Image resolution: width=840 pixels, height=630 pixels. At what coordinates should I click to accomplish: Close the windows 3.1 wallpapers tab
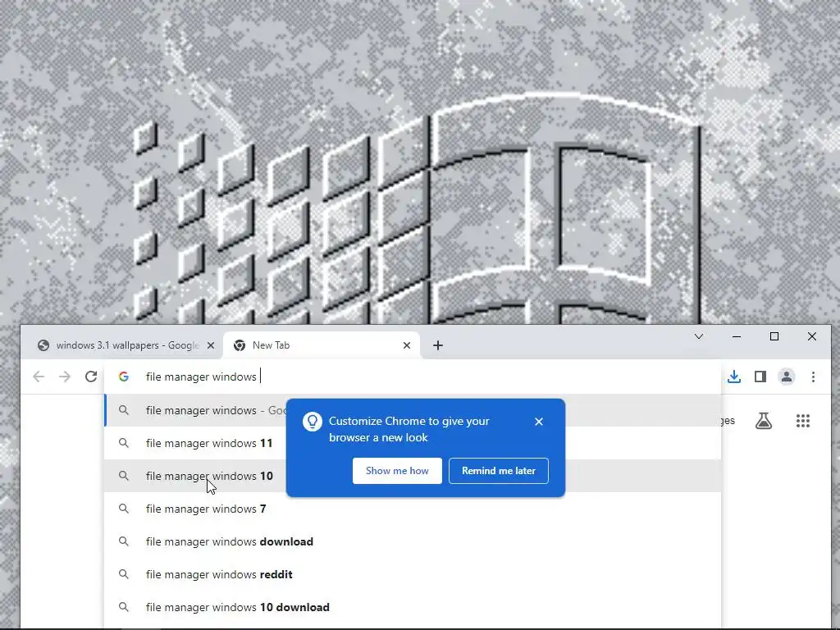(x=211, y=345)
